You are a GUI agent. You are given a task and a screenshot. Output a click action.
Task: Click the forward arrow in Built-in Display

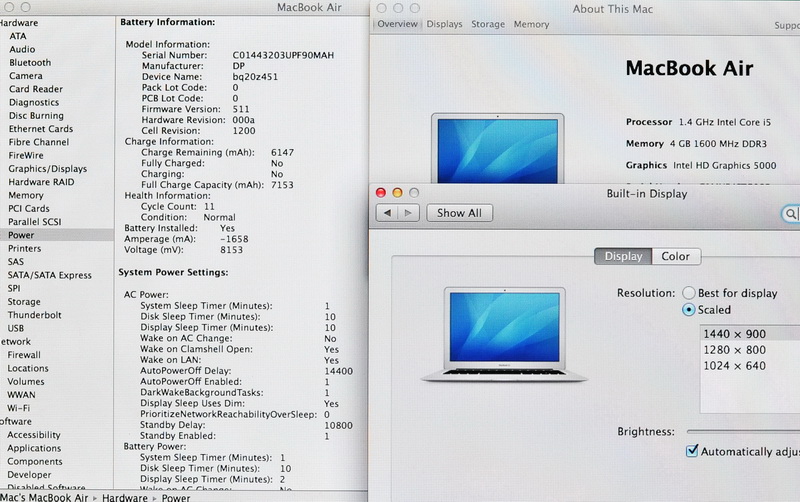408,213
